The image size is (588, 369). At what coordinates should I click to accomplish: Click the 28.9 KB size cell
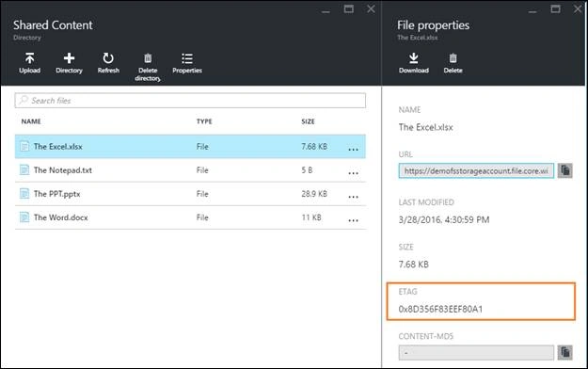[314, 194]
